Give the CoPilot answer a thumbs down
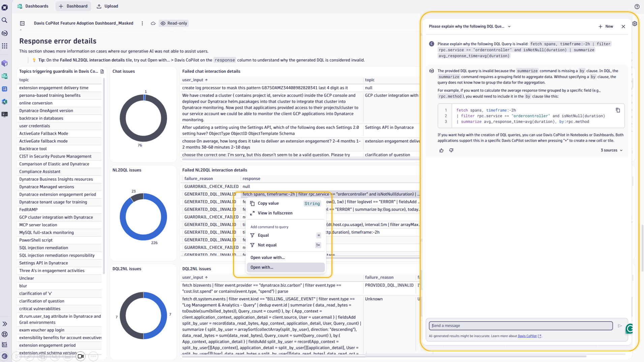 pos(451,150)
